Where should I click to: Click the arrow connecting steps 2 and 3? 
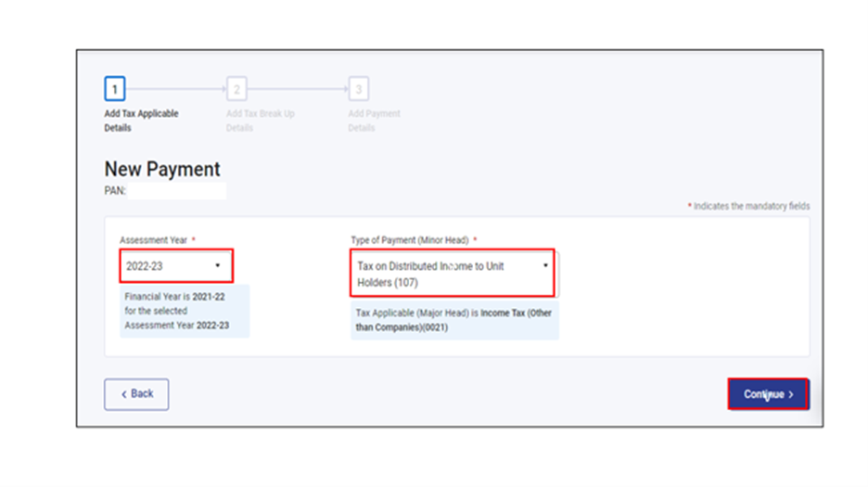tap(298, 89)
